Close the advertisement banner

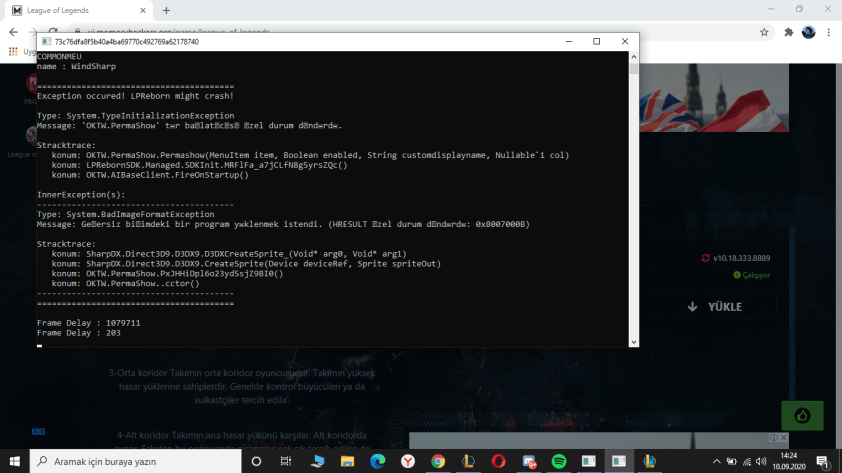(783, 438)
